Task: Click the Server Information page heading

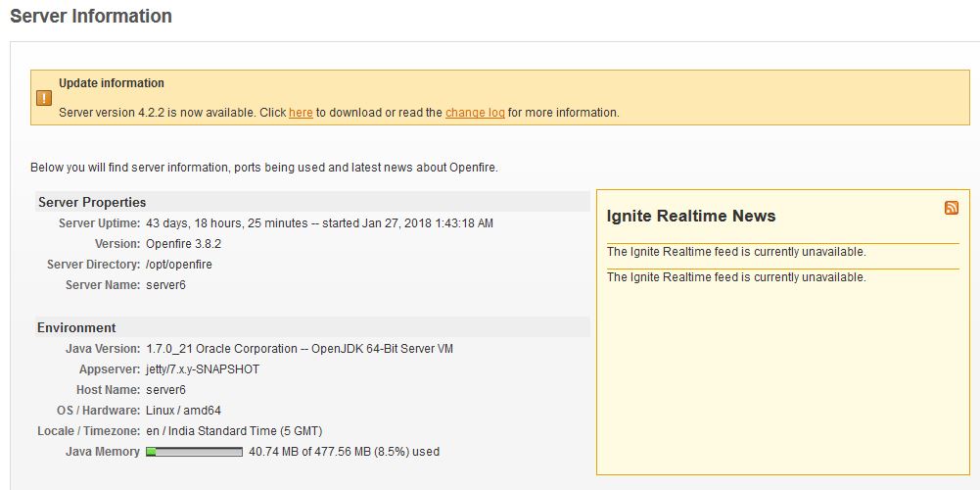Action: [x=91, y=16]
